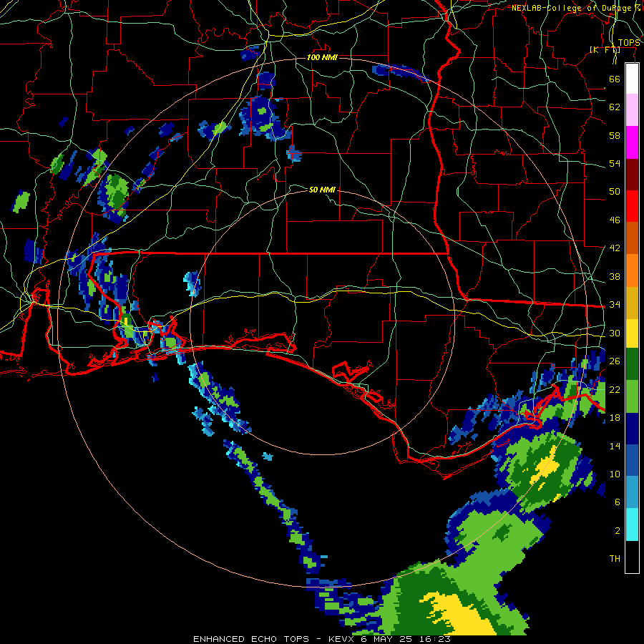Click the legend value 10

(x=615, y=474)
